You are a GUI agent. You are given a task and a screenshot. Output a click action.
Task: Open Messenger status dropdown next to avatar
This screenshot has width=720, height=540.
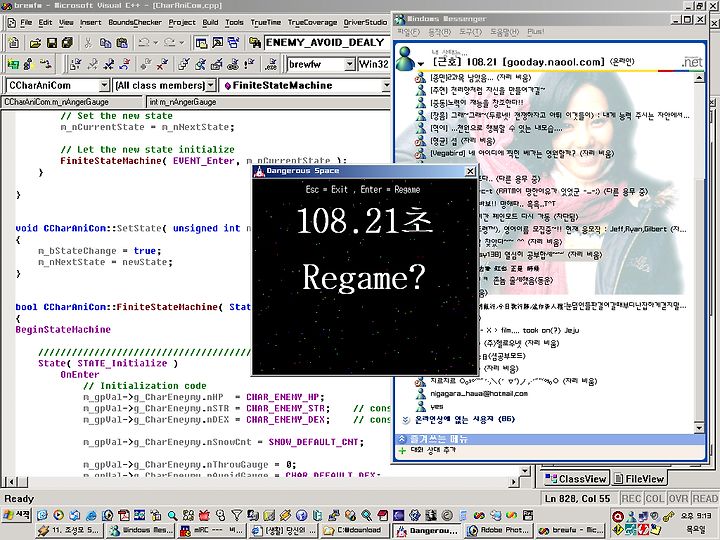pyautogui.click(x=421, y=64)
